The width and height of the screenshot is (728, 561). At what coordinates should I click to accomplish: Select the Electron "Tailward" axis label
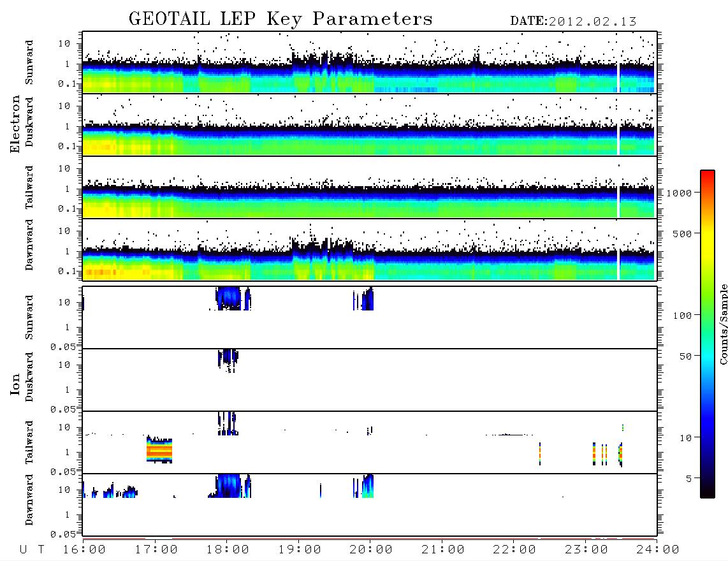point(29,187)
